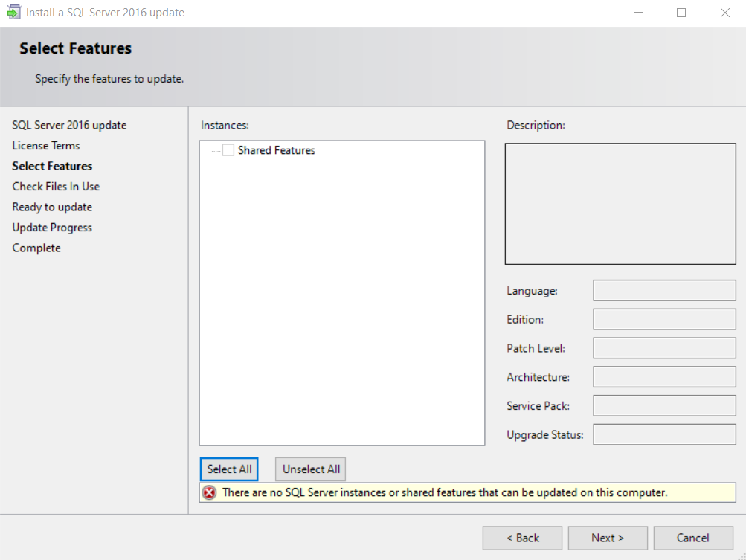Click inside the Description box

click(x=620, y=204)
